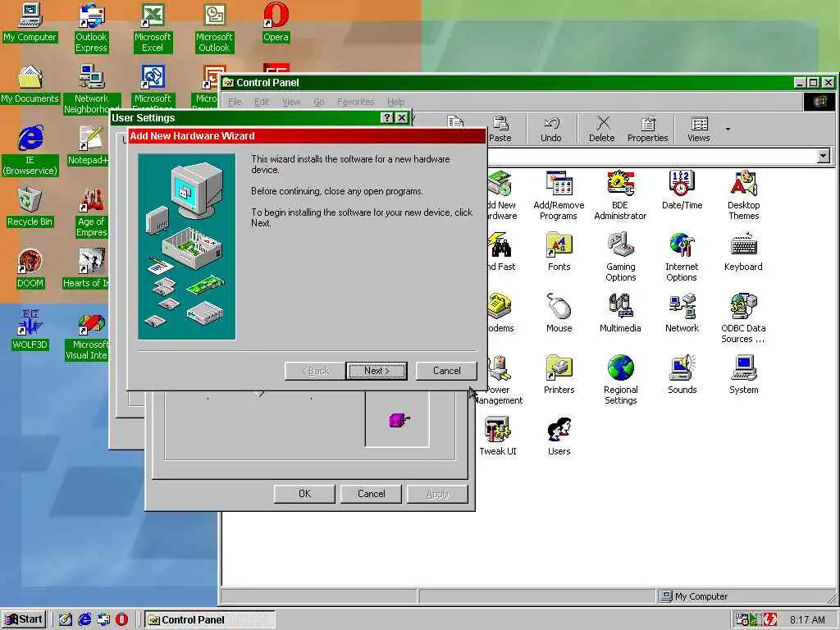Open the Users control panel icon

click(559, 436)
